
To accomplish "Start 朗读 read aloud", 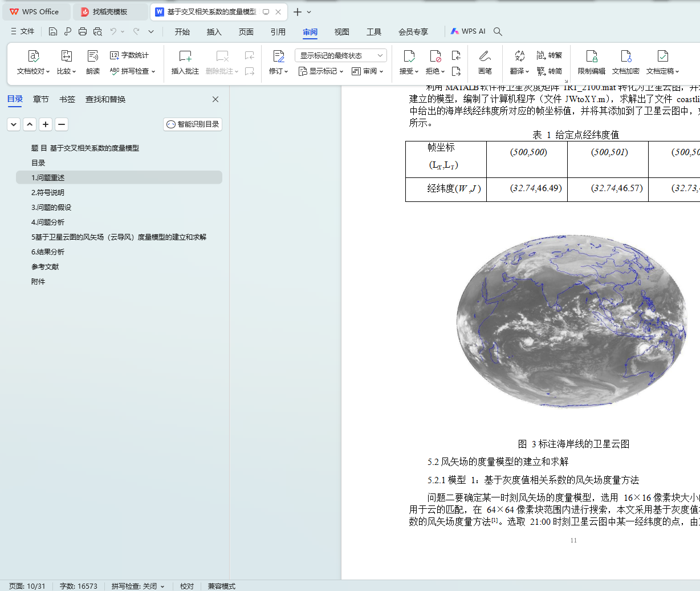I will tap(93, 63).
